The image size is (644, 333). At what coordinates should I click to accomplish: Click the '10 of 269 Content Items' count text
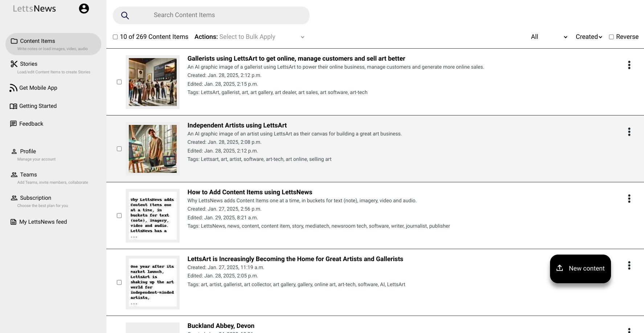tap(154, 37)
